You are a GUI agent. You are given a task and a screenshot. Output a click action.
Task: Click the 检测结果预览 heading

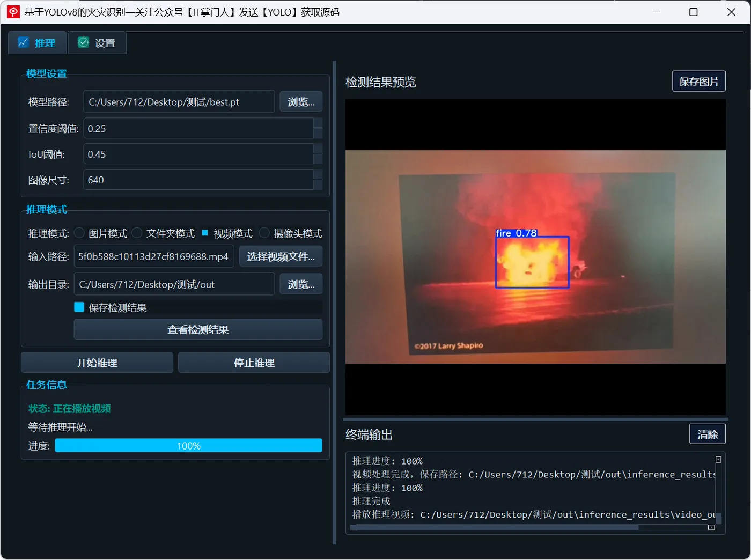tap(381, 82)
